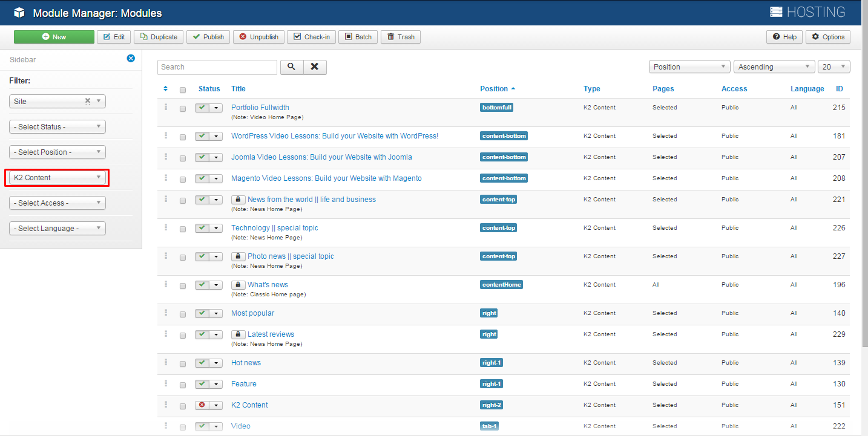Open the Site client filter dropdown

(58, 101)
